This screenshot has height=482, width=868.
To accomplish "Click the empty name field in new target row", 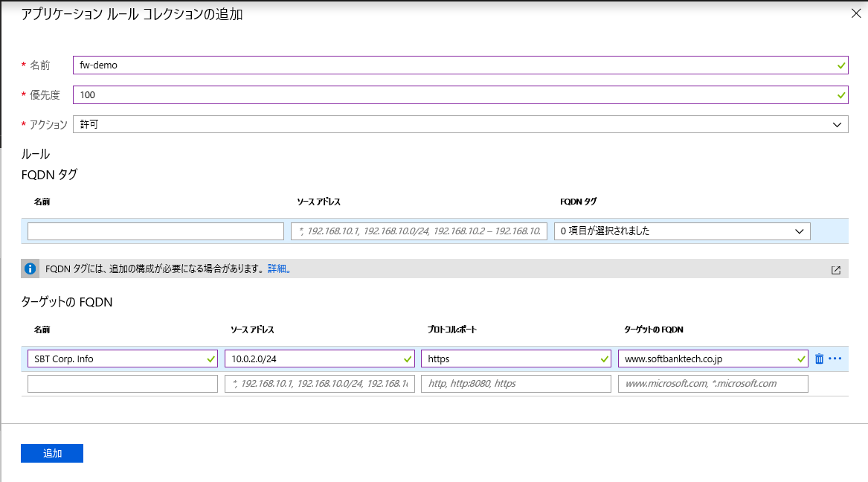I will (123, 384).
